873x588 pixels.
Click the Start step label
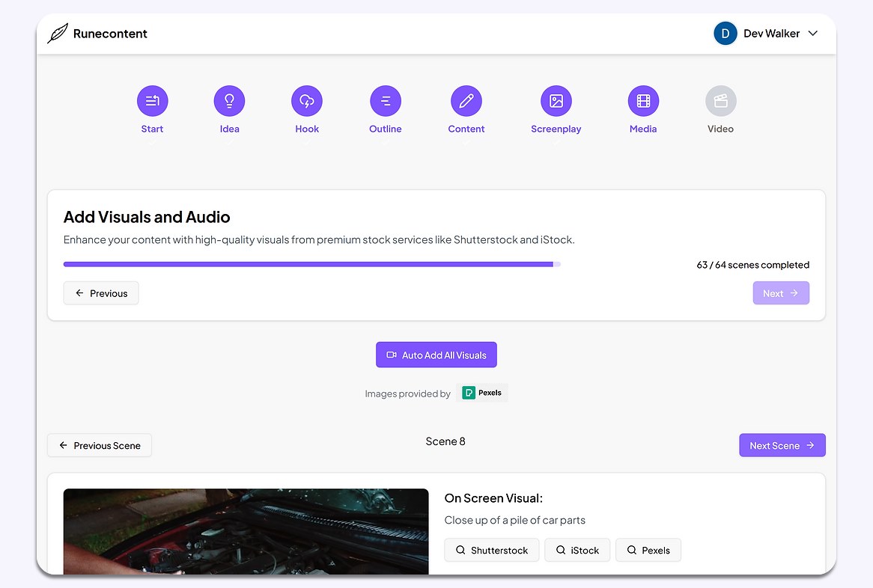pyautogui.click(x=152, y=129)
